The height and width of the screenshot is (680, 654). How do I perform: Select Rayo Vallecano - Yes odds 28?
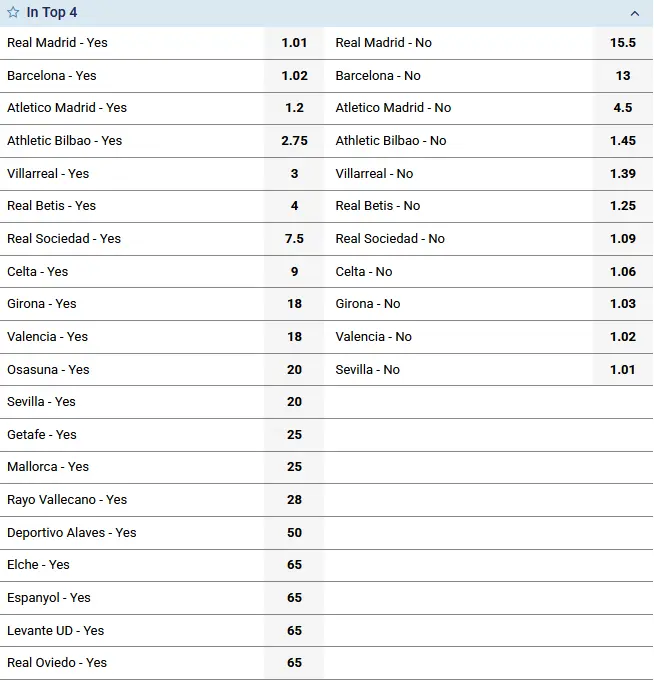pos(294,500)
